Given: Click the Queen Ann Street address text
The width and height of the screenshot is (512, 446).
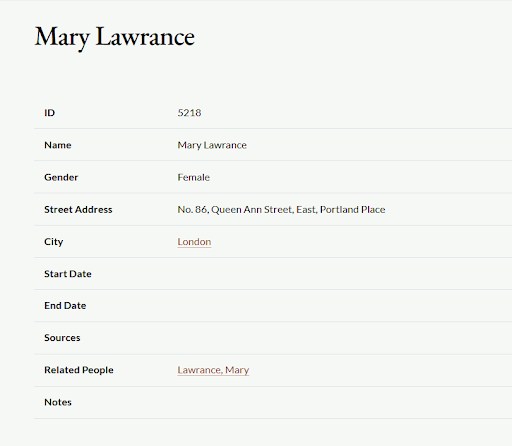Looking at the screenshot, I should pyautogui.click(x=281, y=210).
